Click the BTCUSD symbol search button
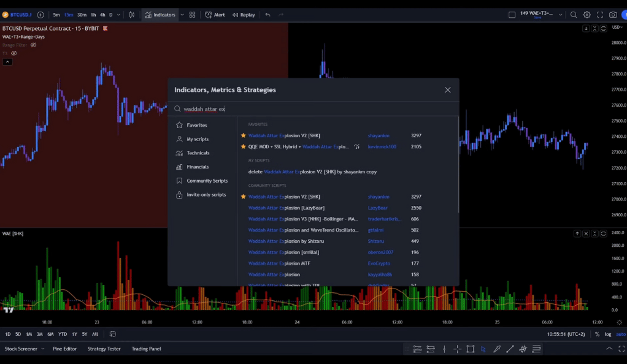The image size is (627, 364). [17, 15]
